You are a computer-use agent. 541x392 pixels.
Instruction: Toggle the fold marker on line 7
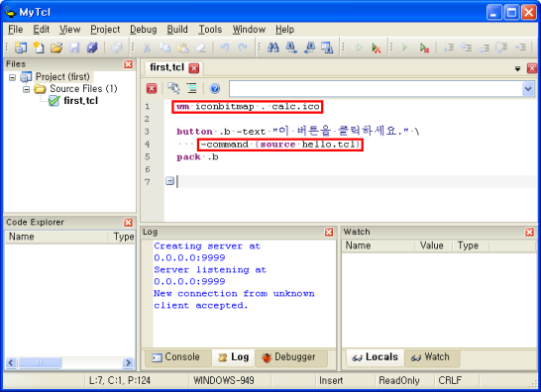169,181
